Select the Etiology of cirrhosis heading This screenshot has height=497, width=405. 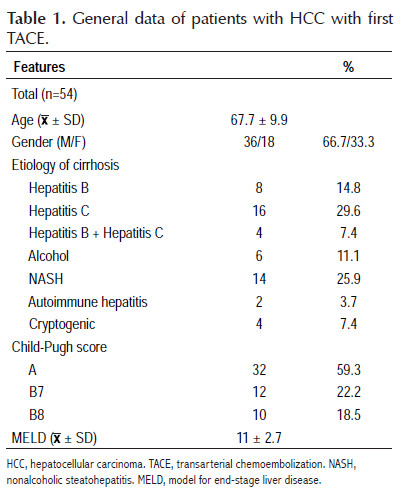click(x=65, y=165)
